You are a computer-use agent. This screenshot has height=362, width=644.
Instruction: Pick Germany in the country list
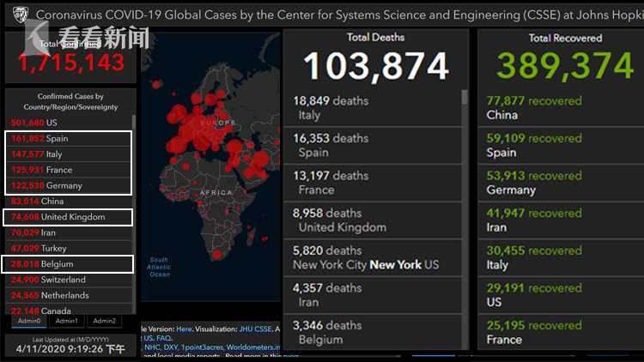pyautogui.click(x=69, y=185)
